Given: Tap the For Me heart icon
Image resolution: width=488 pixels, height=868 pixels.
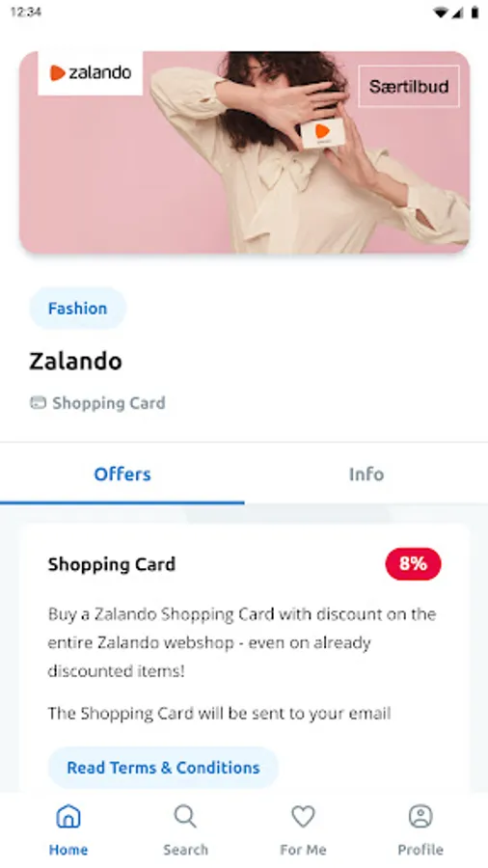Looking at the screenshot, I should tap(303, 817).
